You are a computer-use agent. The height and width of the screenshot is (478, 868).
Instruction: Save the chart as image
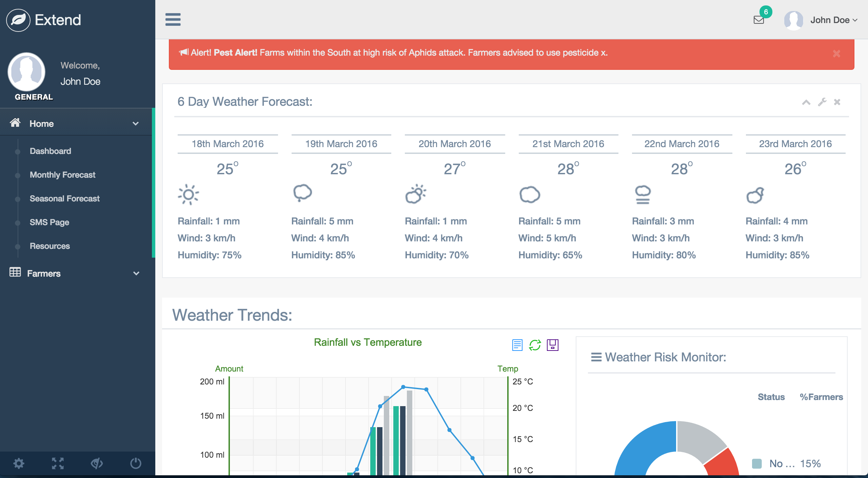point(552,345)
